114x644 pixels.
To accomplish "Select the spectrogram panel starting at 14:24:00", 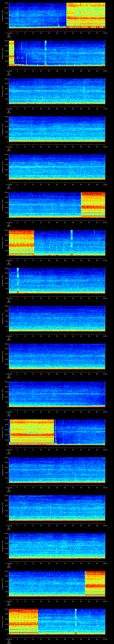I will pyautogui.click(x=57, y=394).
